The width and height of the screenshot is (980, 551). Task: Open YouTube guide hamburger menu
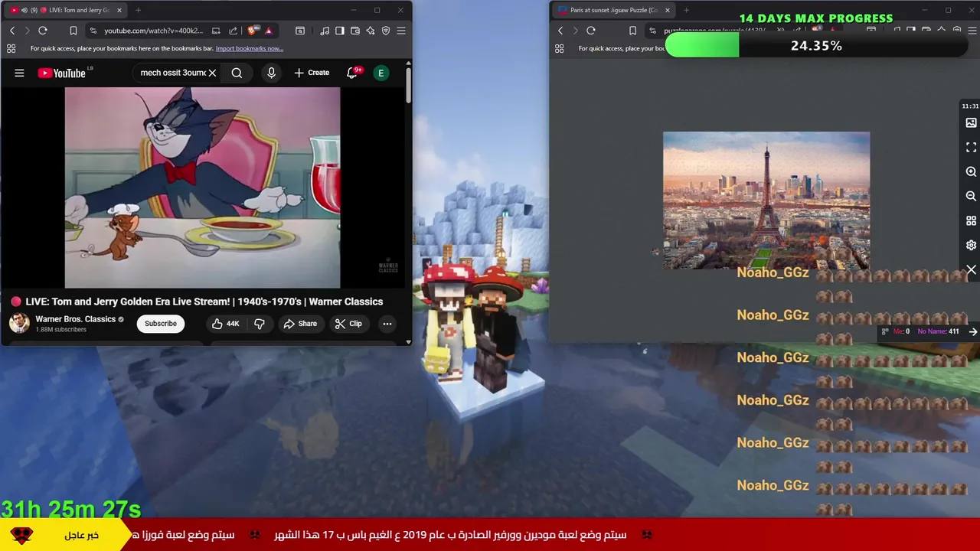pyautogui.click(x=19, y=73)
